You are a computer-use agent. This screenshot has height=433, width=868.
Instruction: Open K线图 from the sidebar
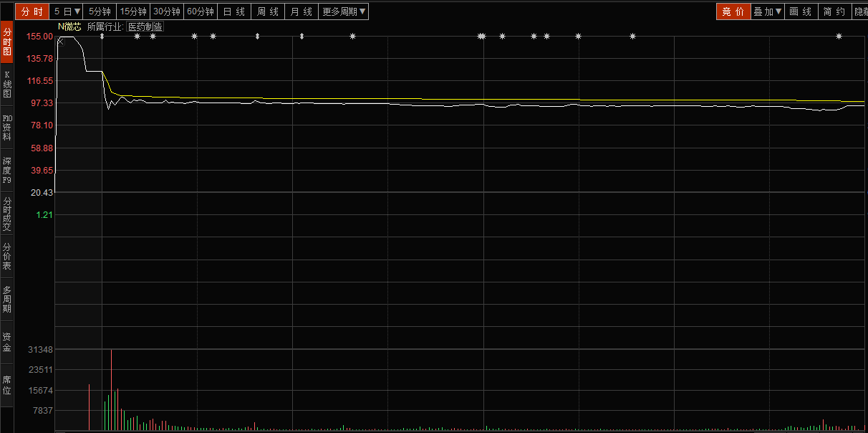coord(6,84)
